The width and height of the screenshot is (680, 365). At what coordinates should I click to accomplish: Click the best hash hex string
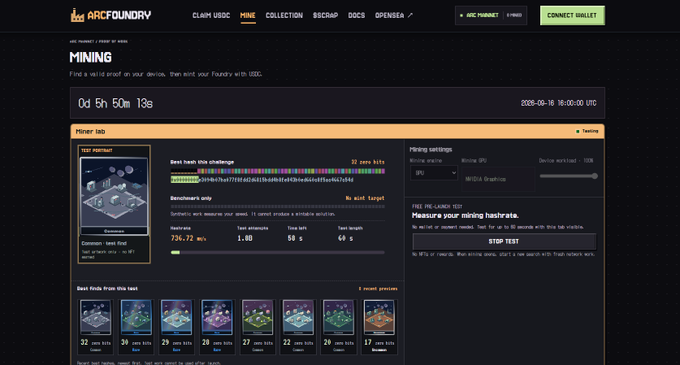click(262, 179)
